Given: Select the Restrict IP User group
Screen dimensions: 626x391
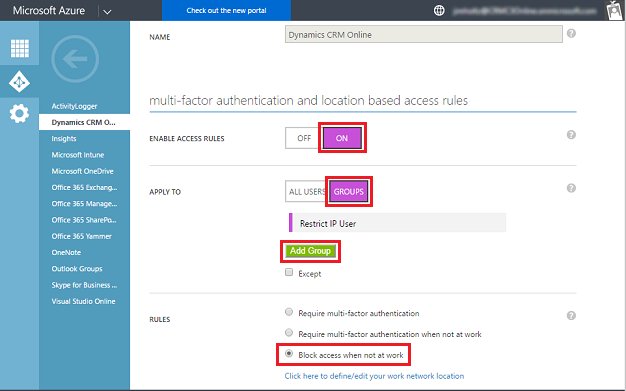Looking at the screenshot, I should [398, 223].
